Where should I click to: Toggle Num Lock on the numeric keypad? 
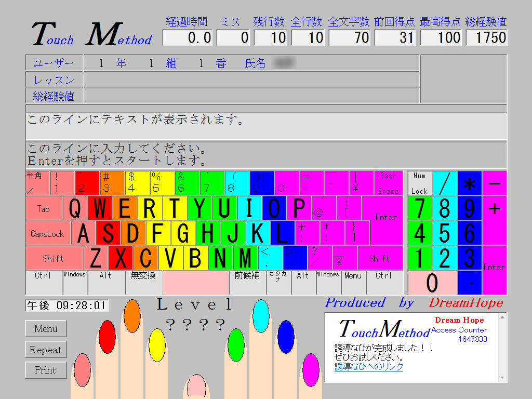pos(419,183)
